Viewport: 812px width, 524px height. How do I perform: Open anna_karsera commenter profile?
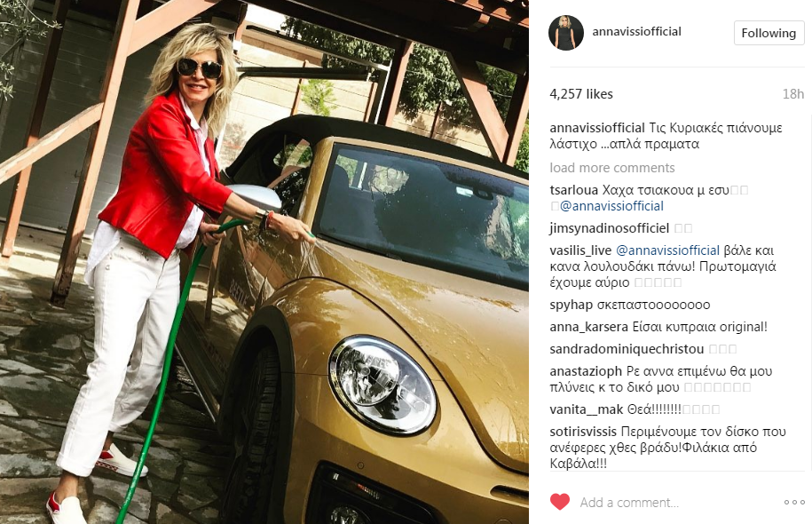pos(588,327)
